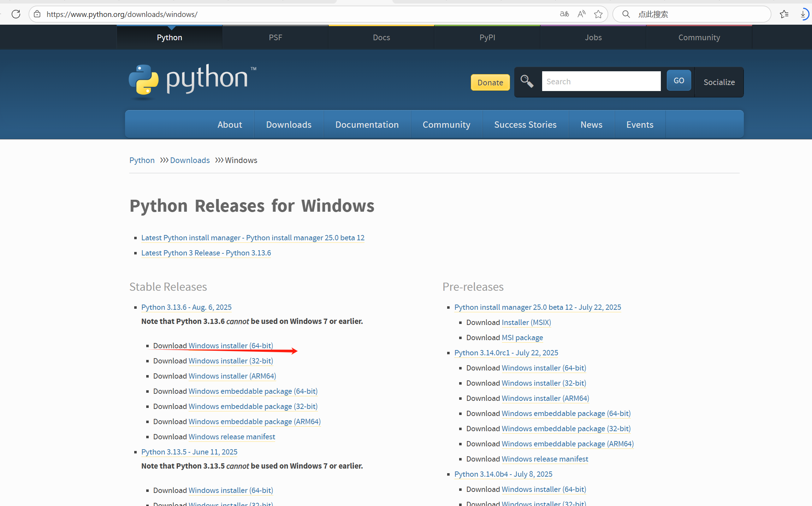Viewport: 812px width, 506px height.
Task: Open the browser downloads icon
Action: (x=803, y=14)
